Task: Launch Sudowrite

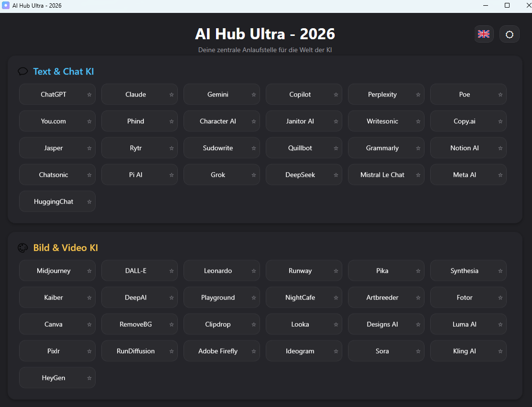Action: (x=222, y=148)
